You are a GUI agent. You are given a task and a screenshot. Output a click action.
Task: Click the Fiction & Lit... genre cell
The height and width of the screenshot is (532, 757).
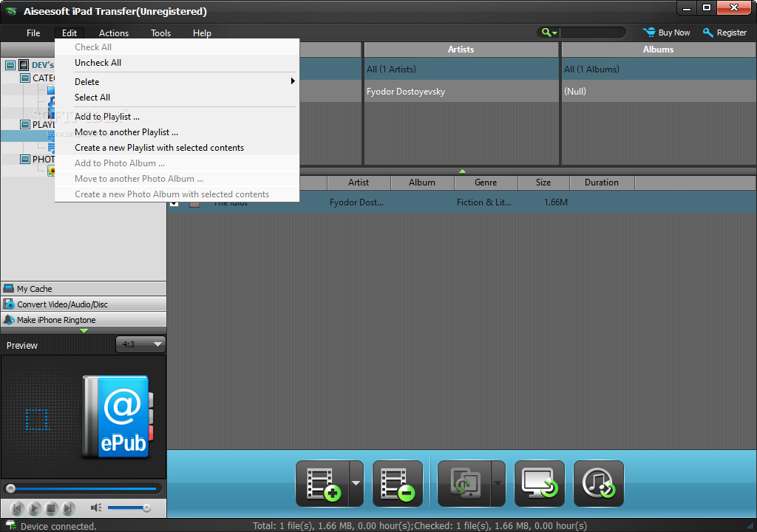pyautogui.click(x=484, y=202)
